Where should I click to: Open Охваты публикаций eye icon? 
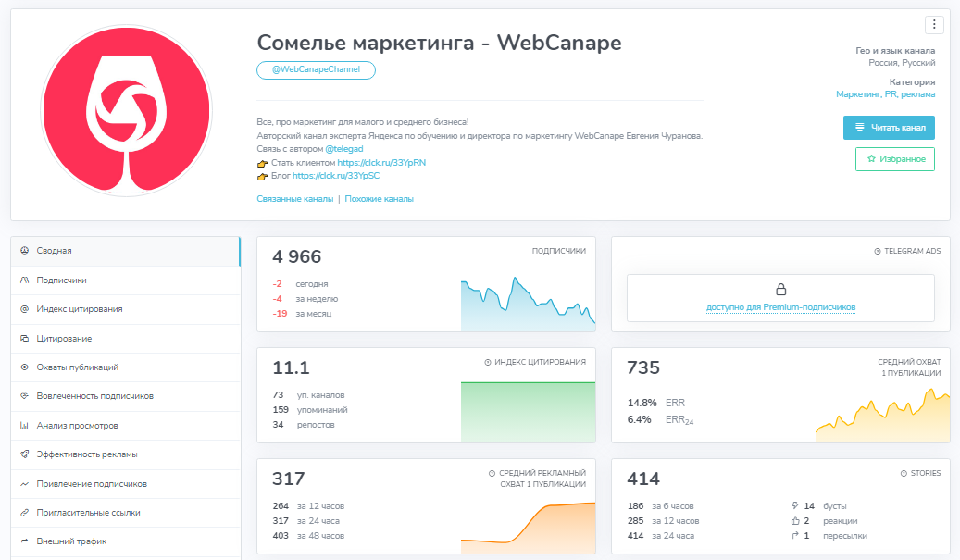click(24, 367)
